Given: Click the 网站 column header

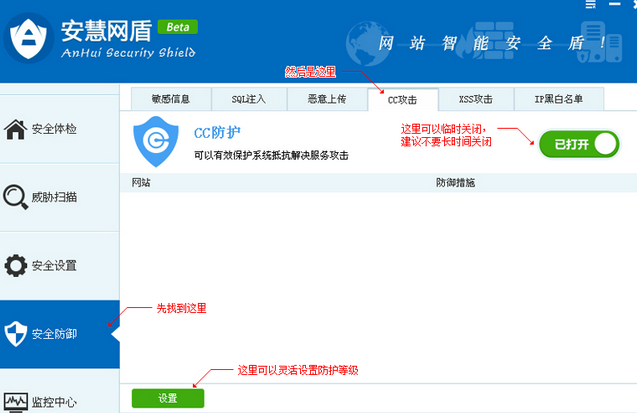Looking at the screenshot, I should 141,183.
